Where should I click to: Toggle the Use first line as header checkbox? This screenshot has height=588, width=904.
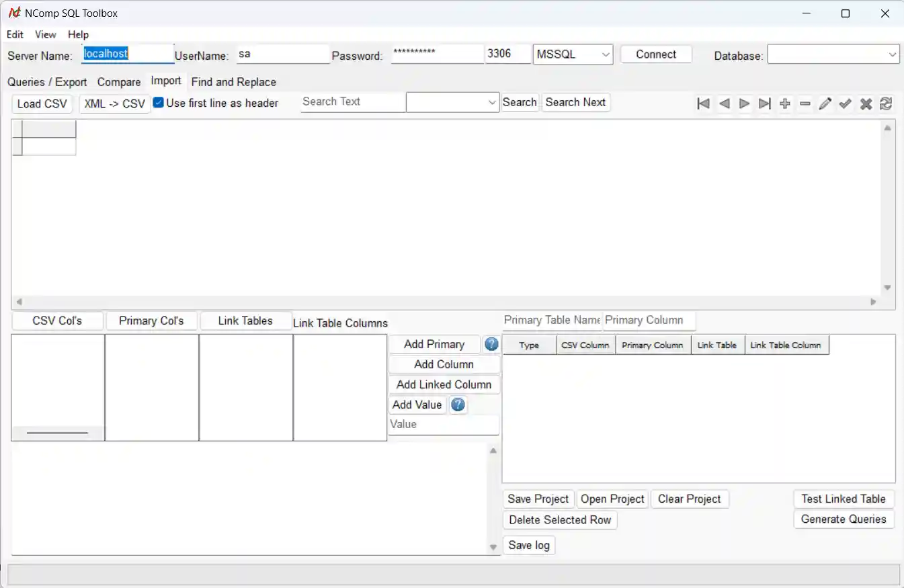(157, 103)
